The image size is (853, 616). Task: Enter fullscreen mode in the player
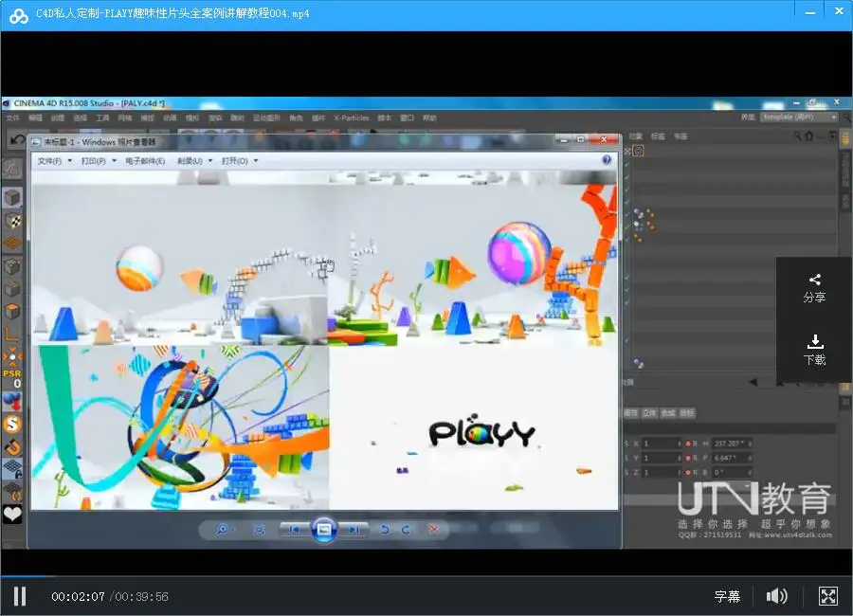tap(828, 596)
